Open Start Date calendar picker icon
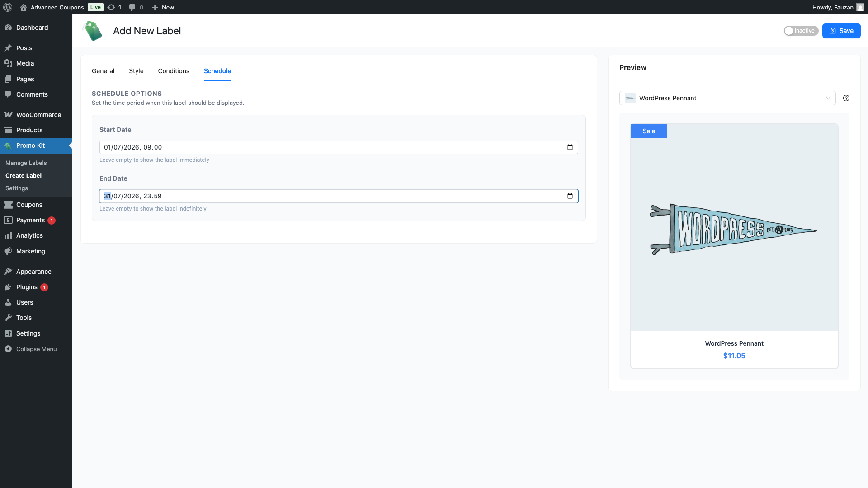Viewport: 868px width, 488px height. (570, 147)
